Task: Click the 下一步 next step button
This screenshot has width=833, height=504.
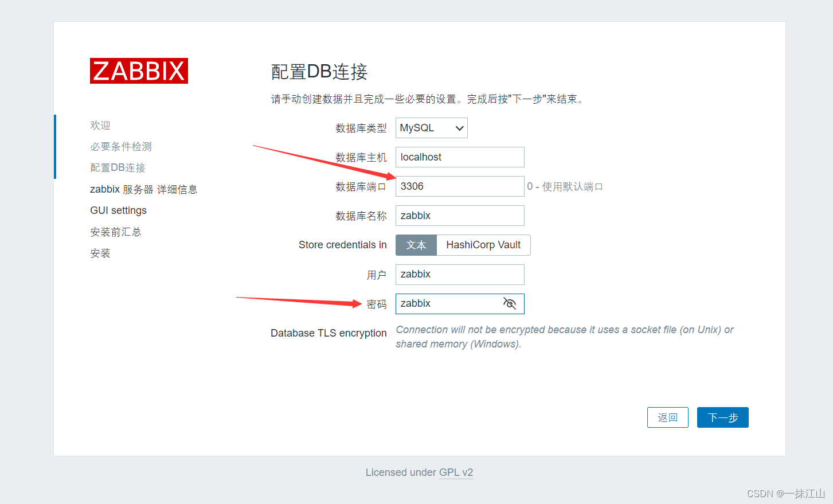Action: click(723, 417)
